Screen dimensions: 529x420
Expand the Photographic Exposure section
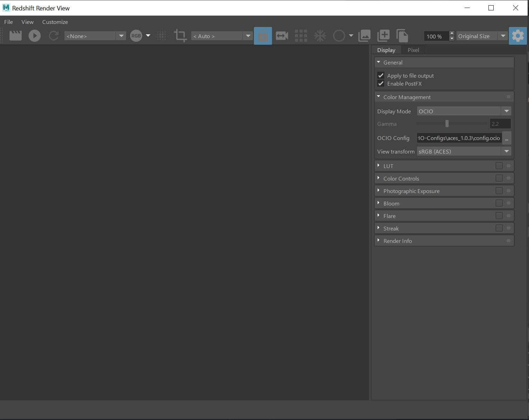click(411, 191)
